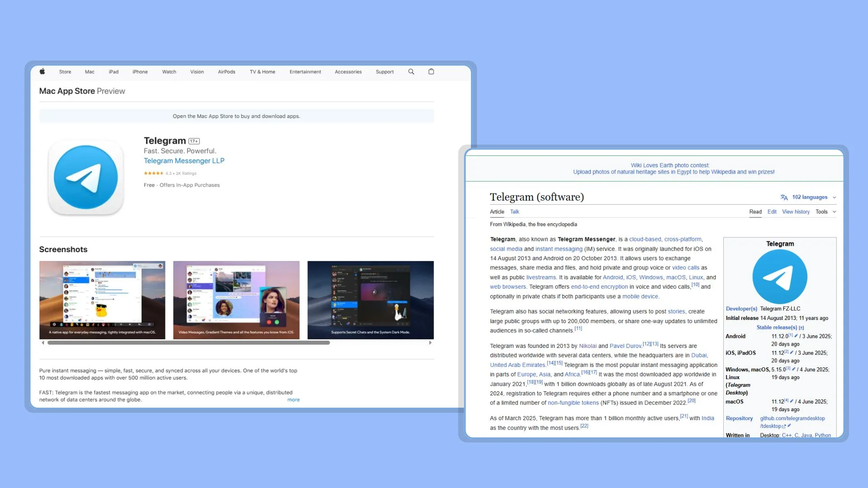Click the scroll-left arrow under screenshots
The height and width of the screenshot is (488, 868).
(x=43, y=343)
